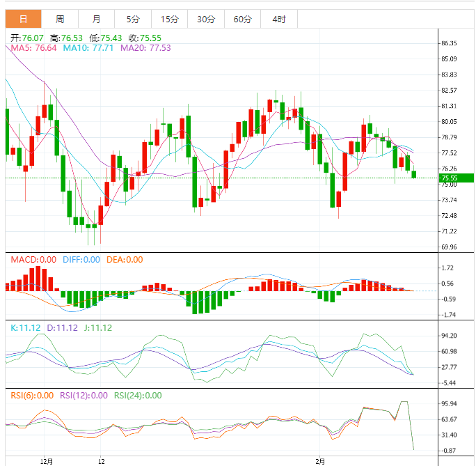The image size is (476, 466).
Task: Select the 日 daily chart tab
Action: click(x=23, y=19)
